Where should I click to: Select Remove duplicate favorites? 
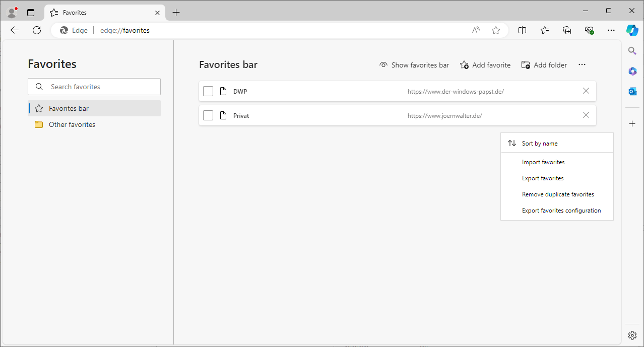(x=558, y=194)
